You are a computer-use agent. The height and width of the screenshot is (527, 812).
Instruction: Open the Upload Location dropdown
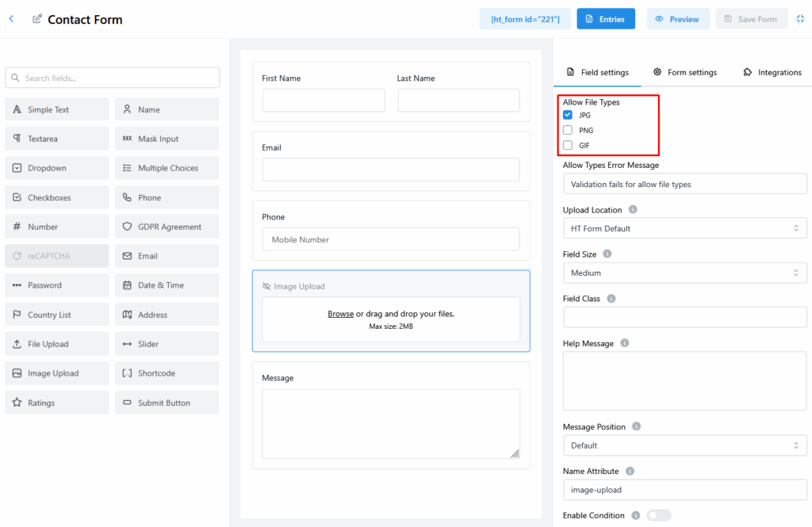coord(684,228)
